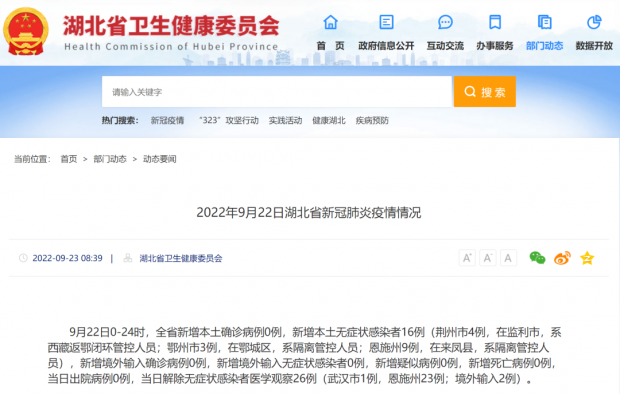Screen dimensions: 620x394
Task: Click the department news icon above 部门动态
Action: 544,22
